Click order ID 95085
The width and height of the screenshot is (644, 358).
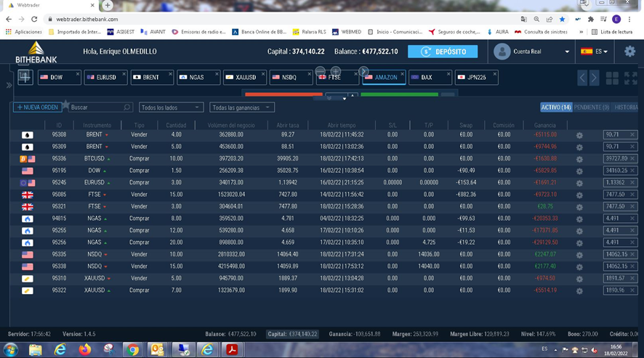click(59, 195)
